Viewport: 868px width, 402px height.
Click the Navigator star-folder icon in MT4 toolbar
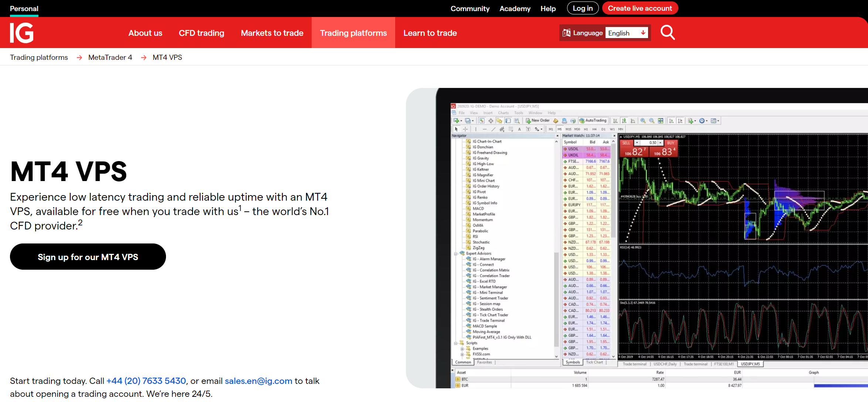point(499,121)
